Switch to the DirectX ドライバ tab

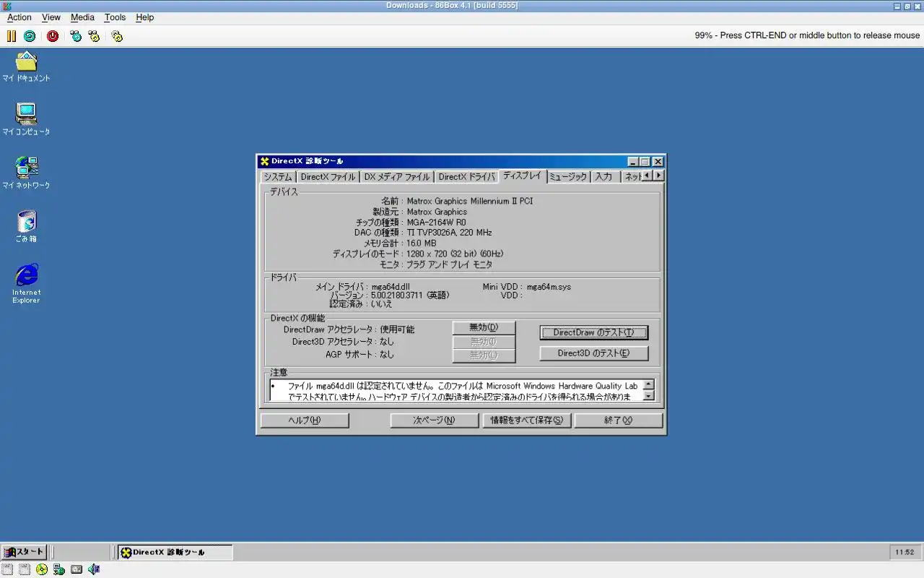(x=466, y=177)
